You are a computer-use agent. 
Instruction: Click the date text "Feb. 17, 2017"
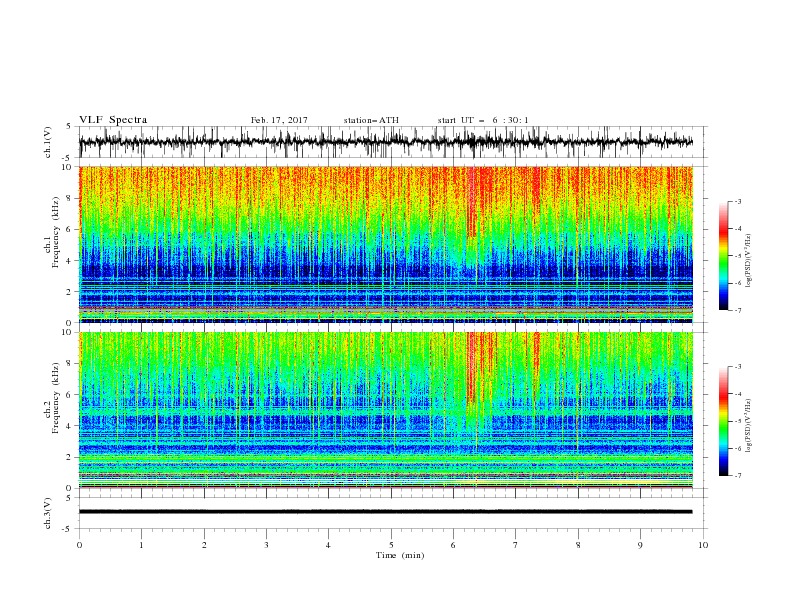279,120
